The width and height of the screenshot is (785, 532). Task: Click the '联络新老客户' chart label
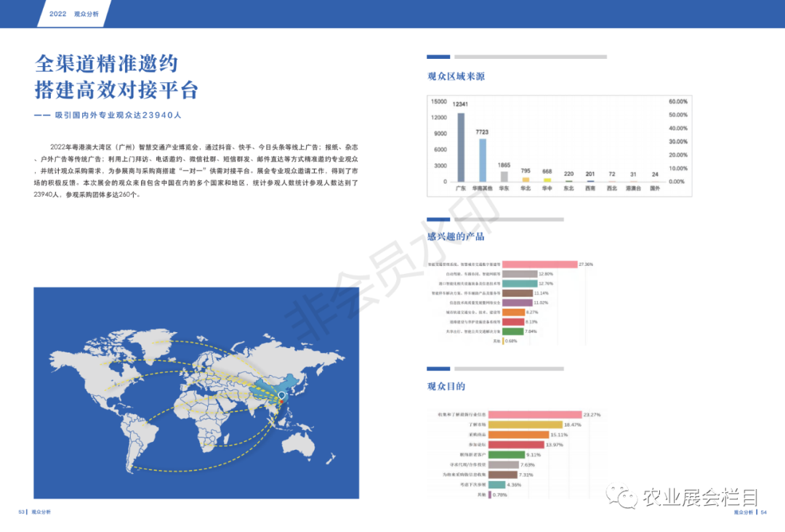pos(473,455)
